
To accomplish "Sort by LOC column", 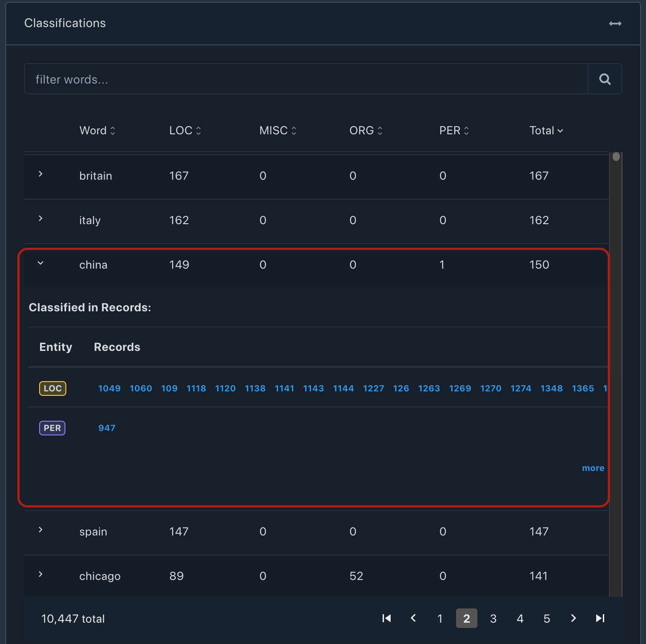I will pyautogui.click(x=185, y=131).
